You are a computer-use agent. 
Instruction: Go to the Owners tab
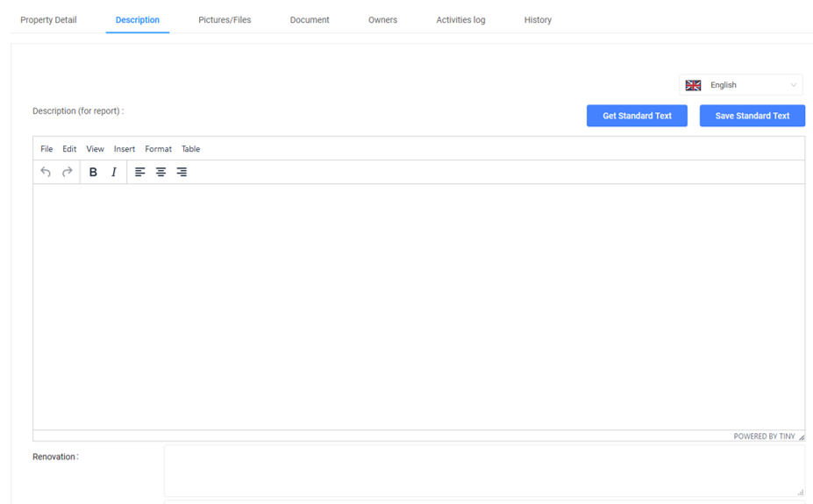pos(382,20)
